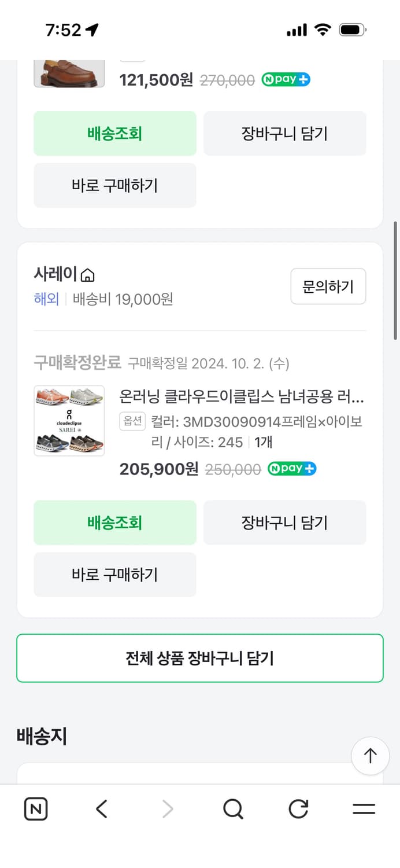Reload the page with the refresh icon
Viewport: 400px width, 868px height.
tap(298, 809)
